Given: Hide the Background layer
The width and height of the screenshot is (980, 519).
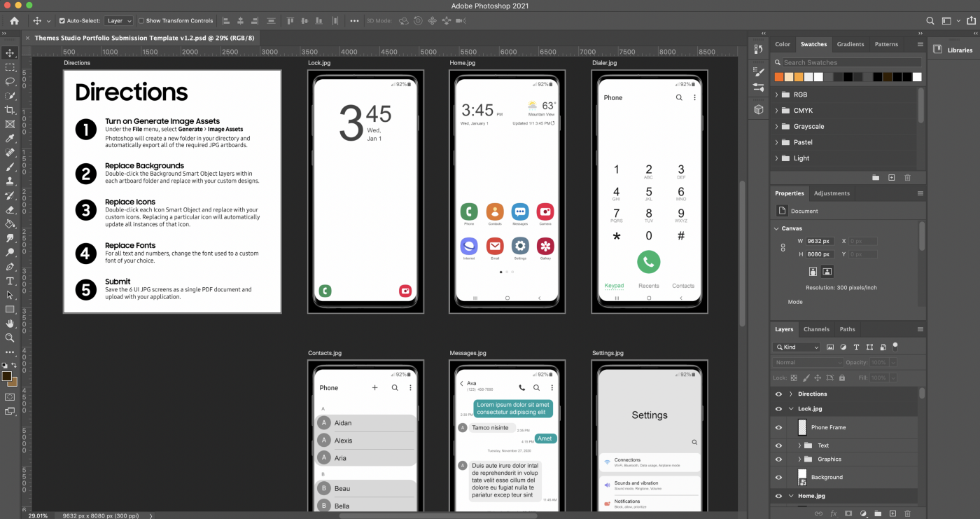Looking at the screenshot, I should click(x=778, y=477).
